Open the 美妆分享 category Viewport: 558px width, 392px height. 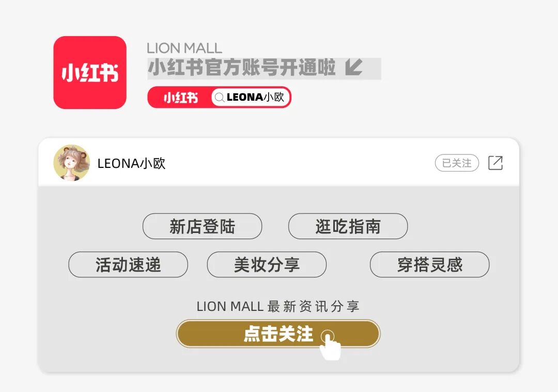267,264
